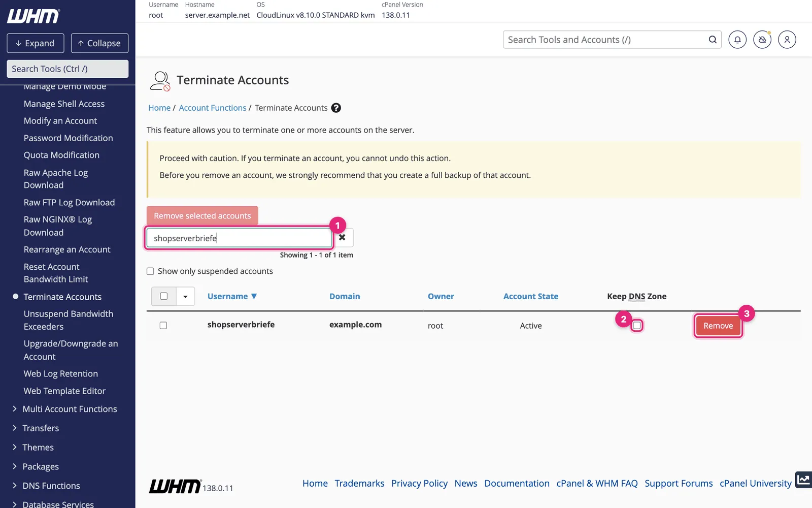Open the statistics chart icon at bottom right
This screenshot has height=508, width=812.
pyautogui.click(x=803, y=479)
